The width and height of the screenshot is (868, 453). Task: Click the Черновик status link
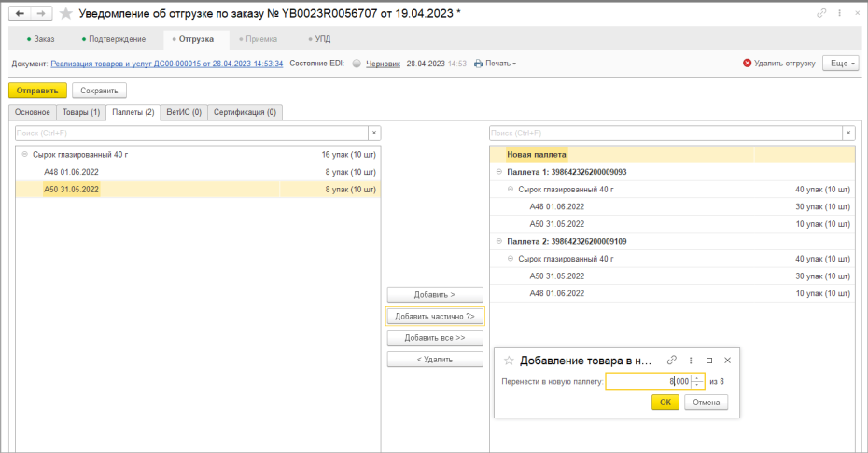[x=383, y=64]
